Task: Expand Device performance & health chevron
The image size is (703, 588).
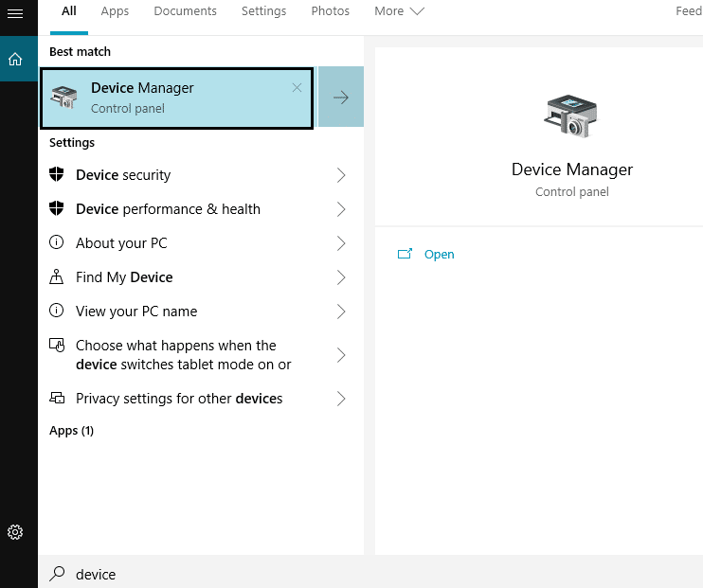Action: [x=341, y=209]
